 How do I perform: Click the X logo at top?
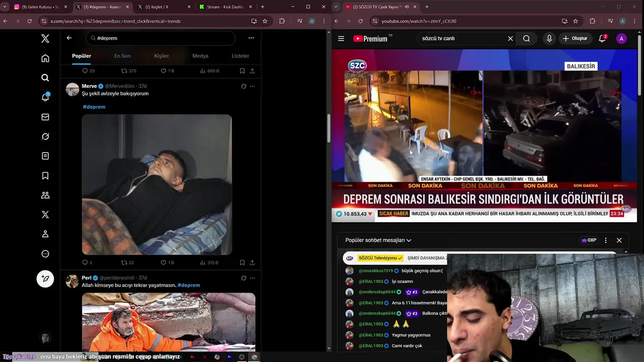(45, 38)
